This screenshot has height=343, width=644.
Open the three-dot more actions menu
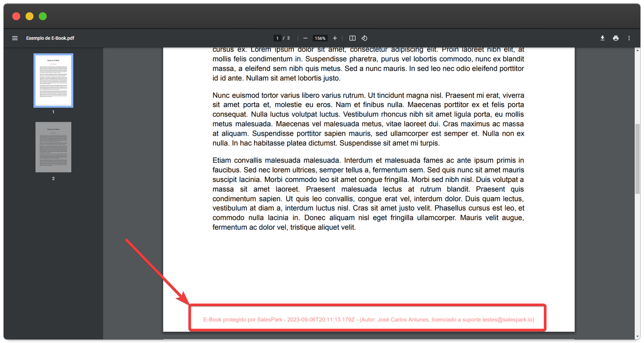point(629,38)
